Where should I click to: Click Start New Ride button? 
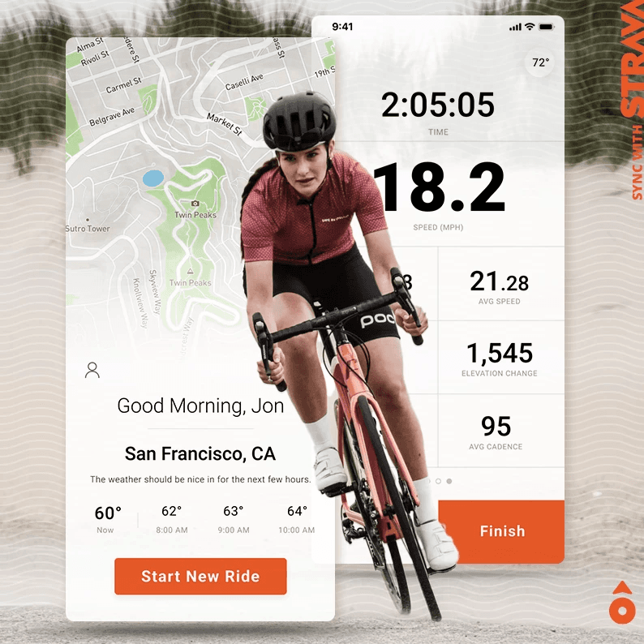pos(200,576)
